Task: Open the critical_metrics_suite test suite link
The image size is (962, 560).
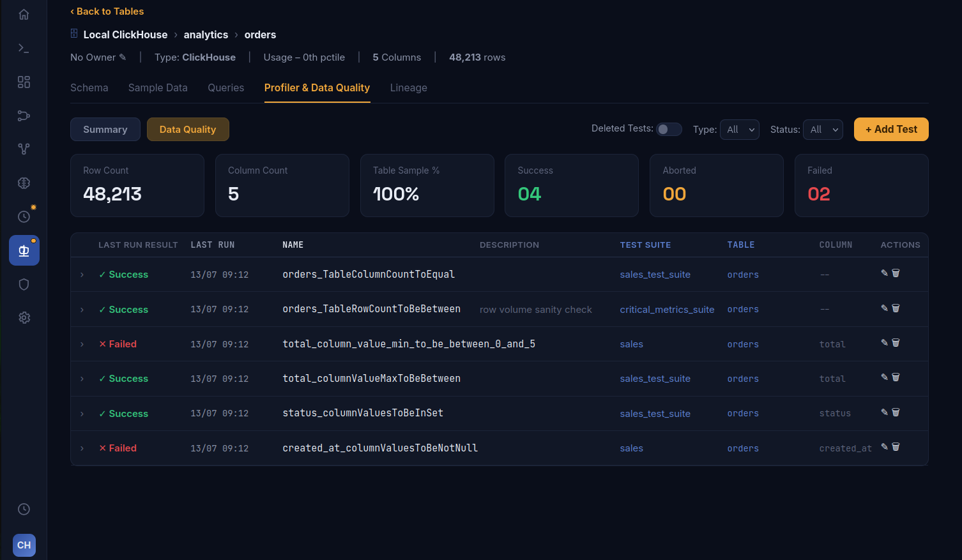Action: click(x=667, y=310)
